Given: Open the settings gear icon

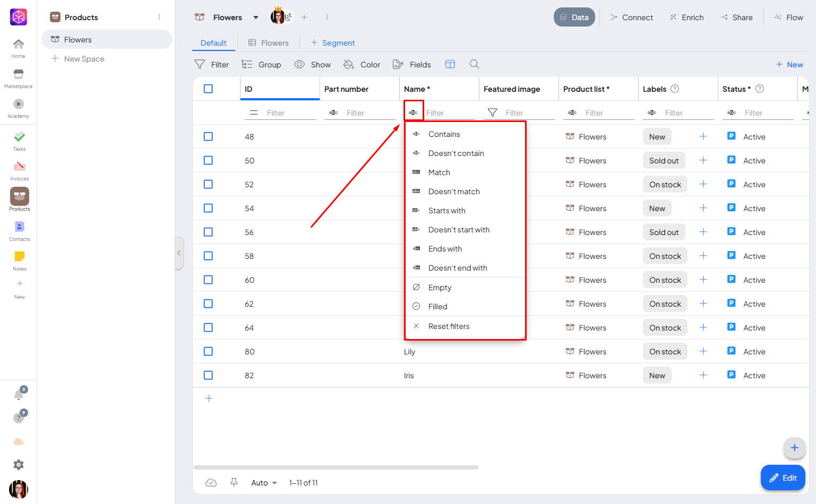Looking at the screenshot, I should 19,465.
